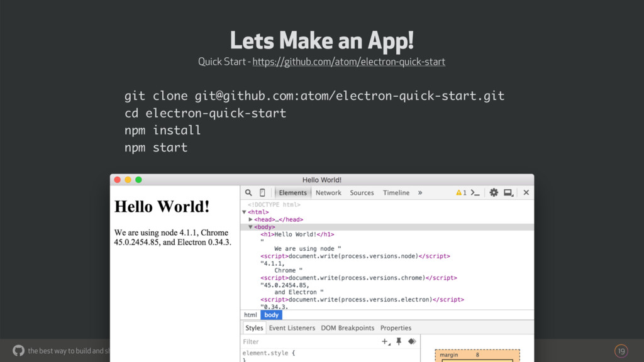The height and width of the screenshot is (362, 644).
Task: Click the yellow minimize window button
Action: 128,180
